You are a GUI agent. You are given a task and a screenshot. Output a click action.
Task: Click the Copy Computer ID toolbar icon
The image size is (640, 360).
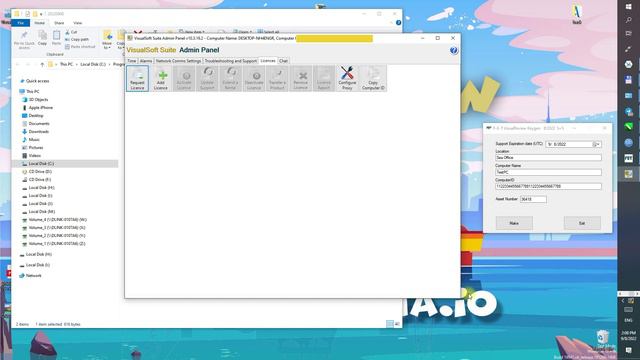373,78
